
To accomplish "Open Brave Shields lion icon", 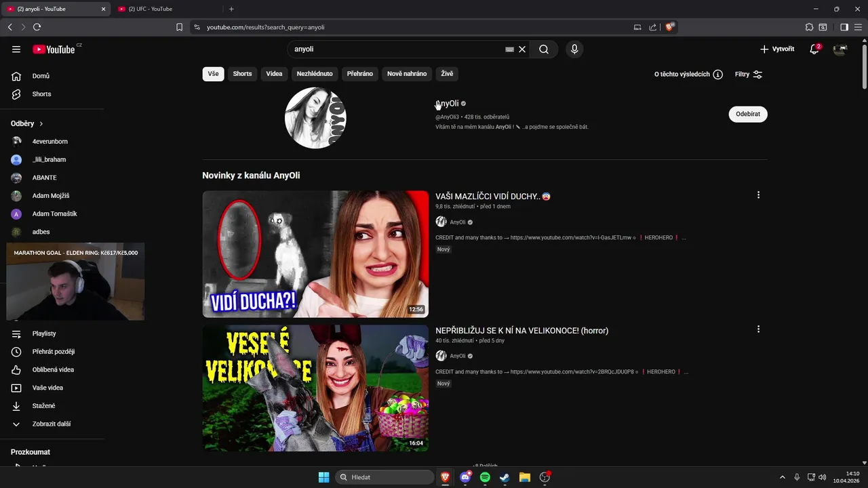I will 669,27.
